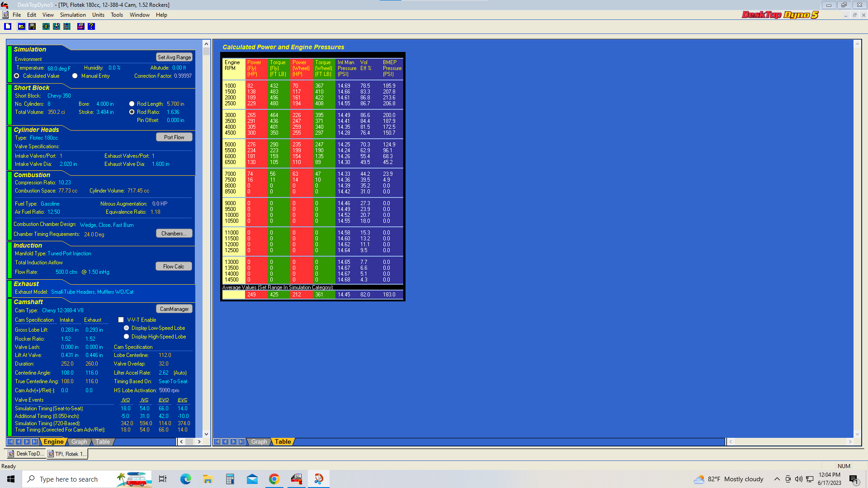Show hidden system tray icons chevron

pyautogui.click(x=777, y=479)
